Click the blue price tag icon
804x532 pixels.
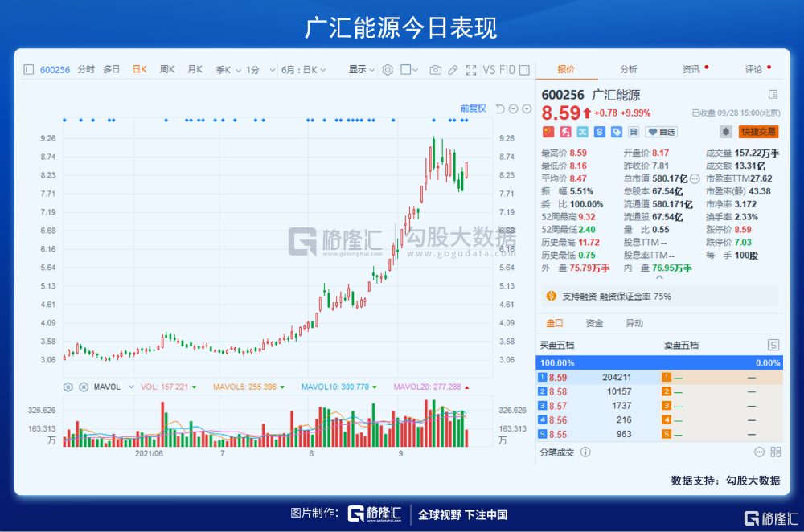(x=617, y=133)
